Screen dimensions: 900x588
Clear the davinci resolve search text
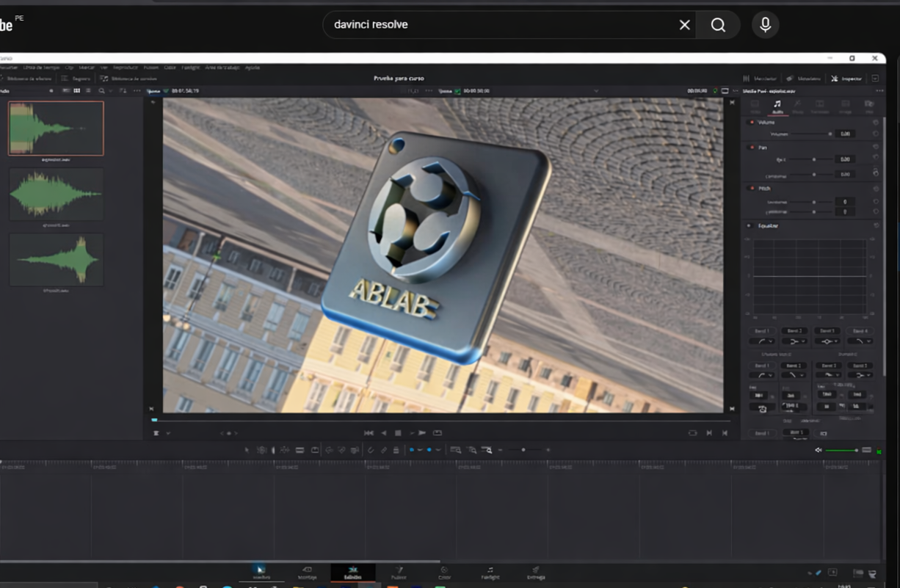[684, 25]
